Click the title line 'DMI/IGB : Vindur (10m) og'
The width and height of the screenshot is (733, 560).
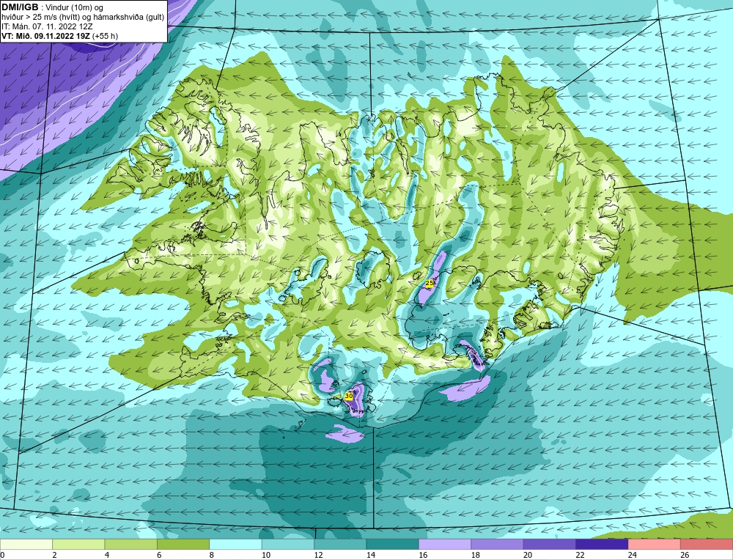(52, 7)
